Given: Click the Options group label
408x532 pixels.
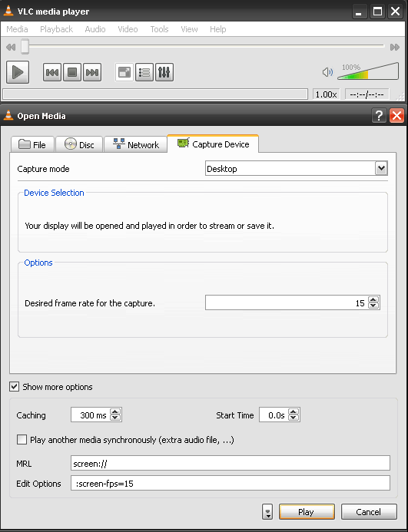Looking at the screenshot, I should coord(38,263).
